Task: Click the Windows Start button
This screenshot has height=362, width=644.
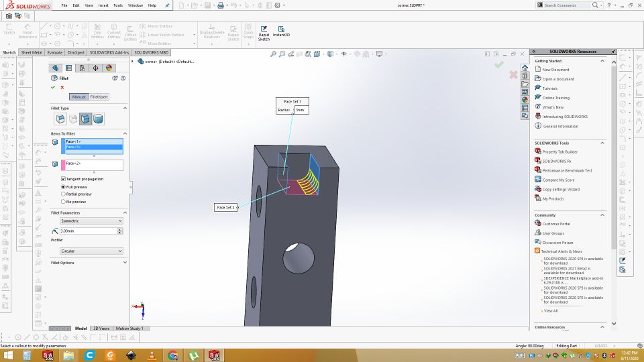Action: pyautogui.click(x=8, y=355)
